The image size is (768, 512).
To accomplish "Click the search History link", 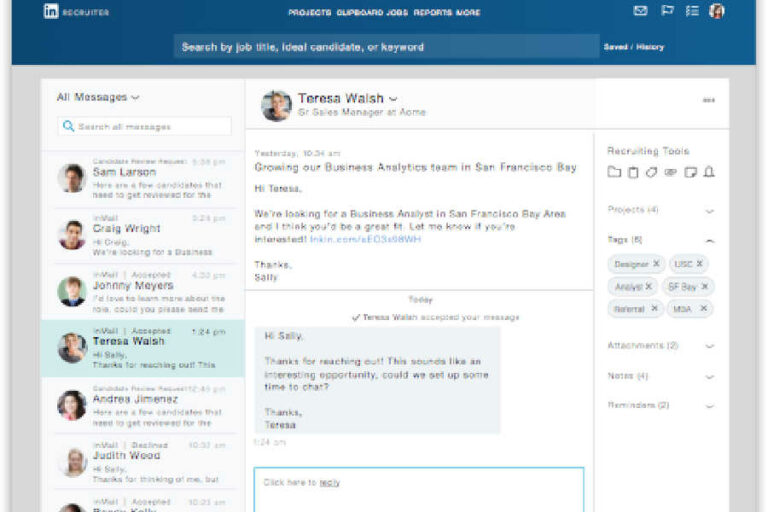I will coord(650,47).
